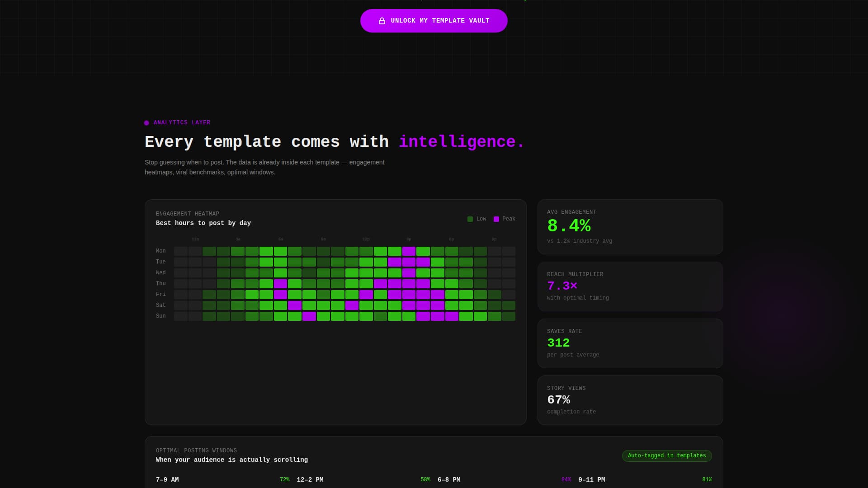868x488 pixels.
Task: Click the lock icon in the vault button
Action: pyautogui.click(x=382, y=20)
